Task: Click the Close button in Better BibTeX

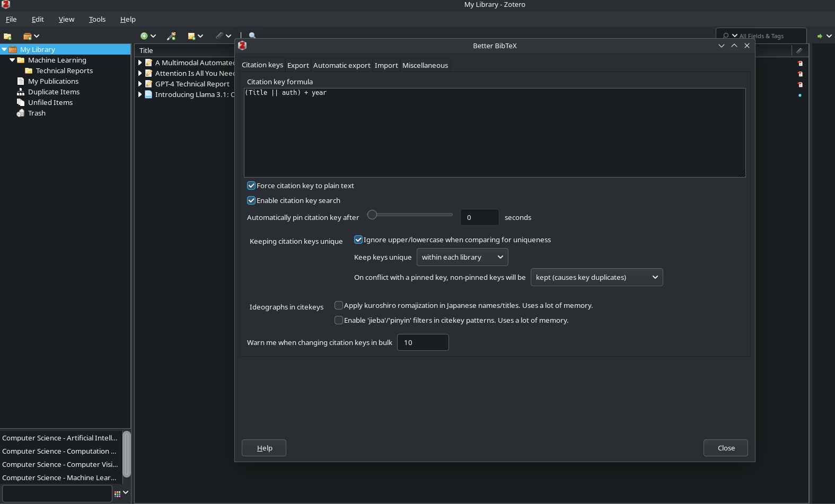Action: (x=726, y=448)
